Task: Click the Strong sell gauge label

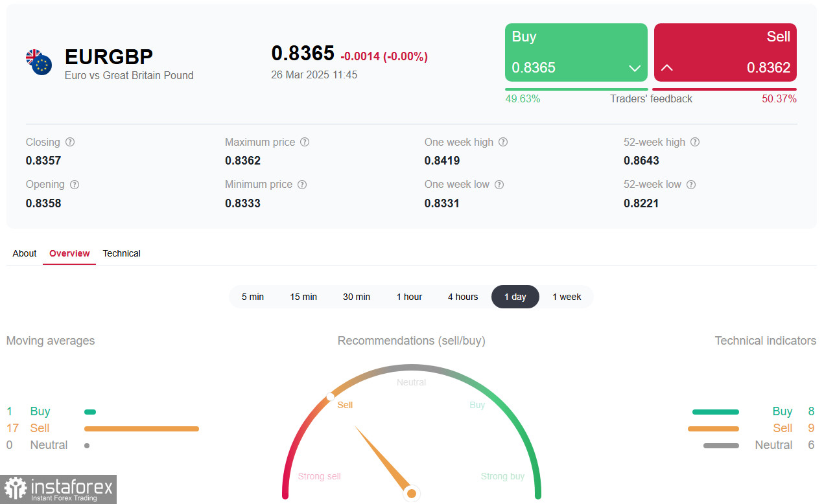Action: coord(319,476)
